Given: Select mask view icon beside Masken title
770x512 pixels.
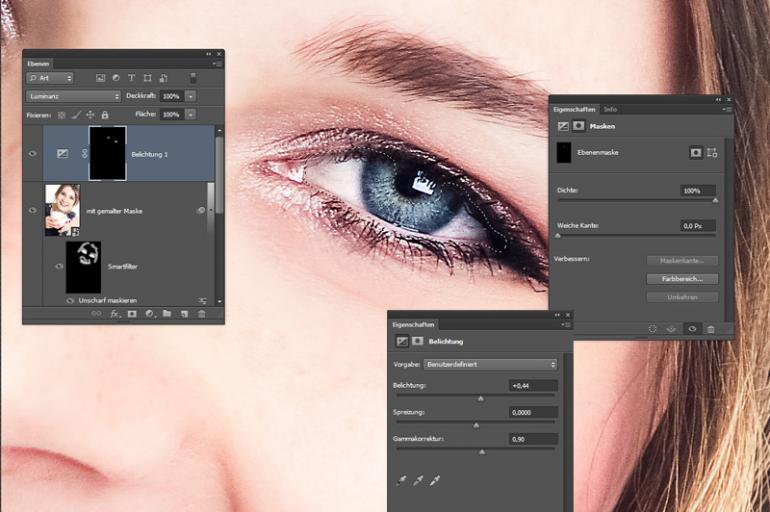Looking at the screenshot, I should click(578, 126).
